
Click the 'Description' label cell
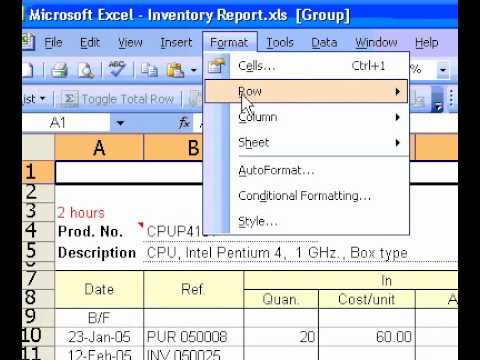(99, 253)
